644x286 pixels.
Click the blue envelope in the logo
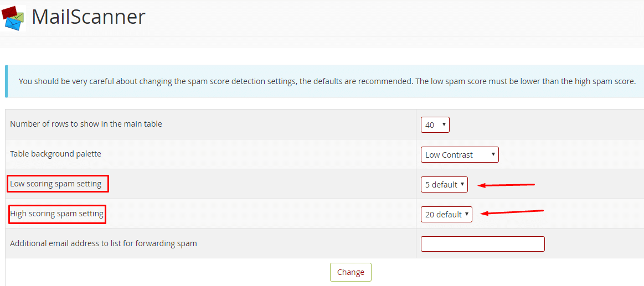tap(12, 25)
